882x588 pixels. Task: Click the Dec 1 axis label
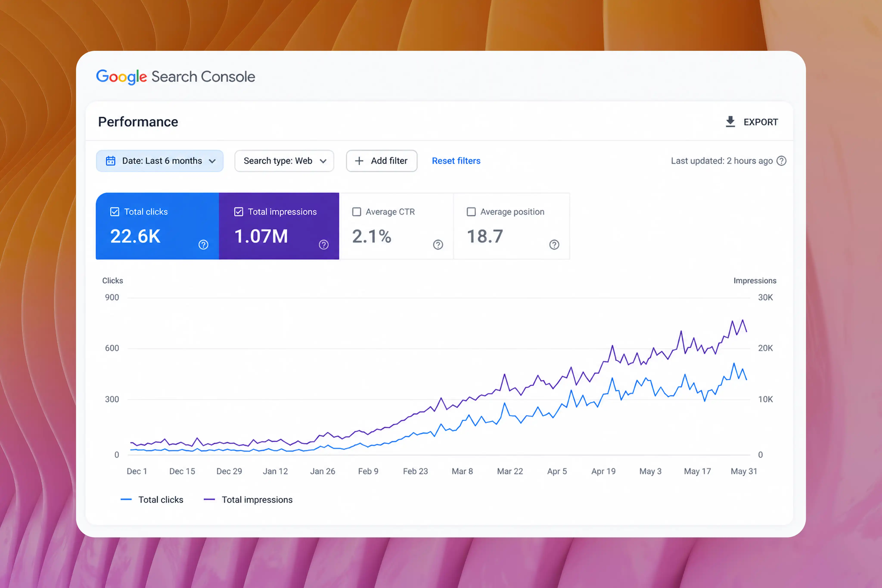click(x=137, y=471)
